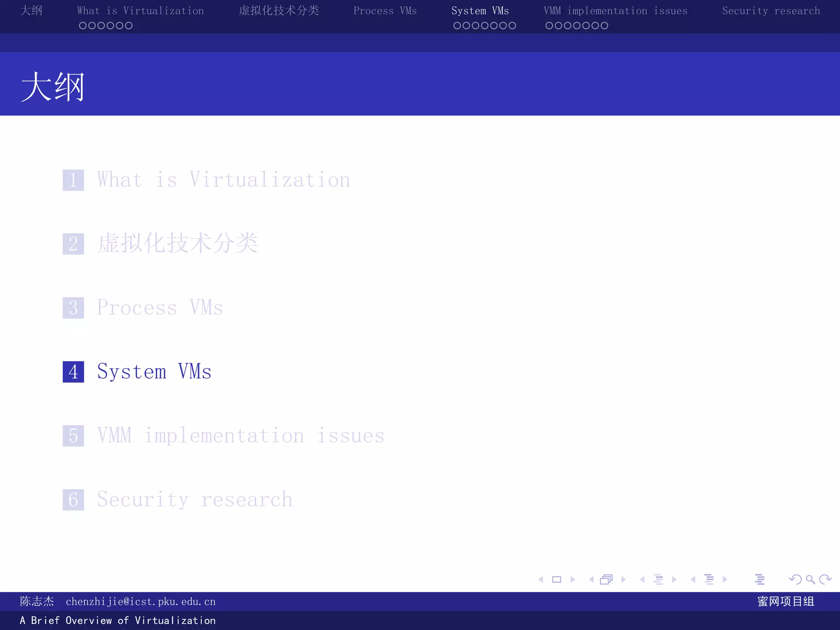
Task: Click the email chenzhijie@icst.pku.edu.cn
Action: (141, 602)
